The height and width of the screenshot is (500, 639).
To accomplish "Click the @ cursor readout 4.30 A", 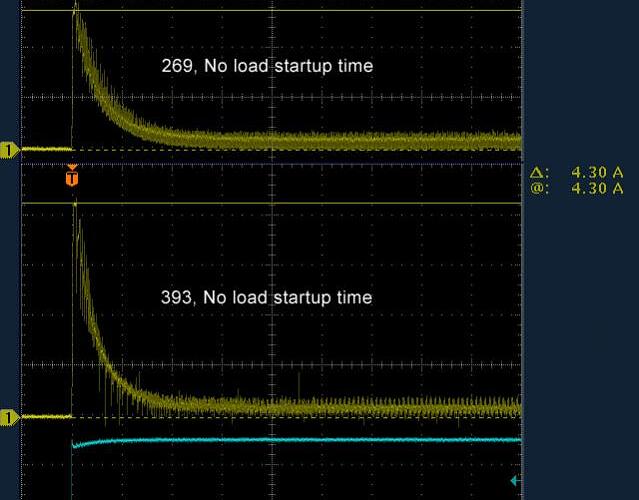I will coord(577,188).
